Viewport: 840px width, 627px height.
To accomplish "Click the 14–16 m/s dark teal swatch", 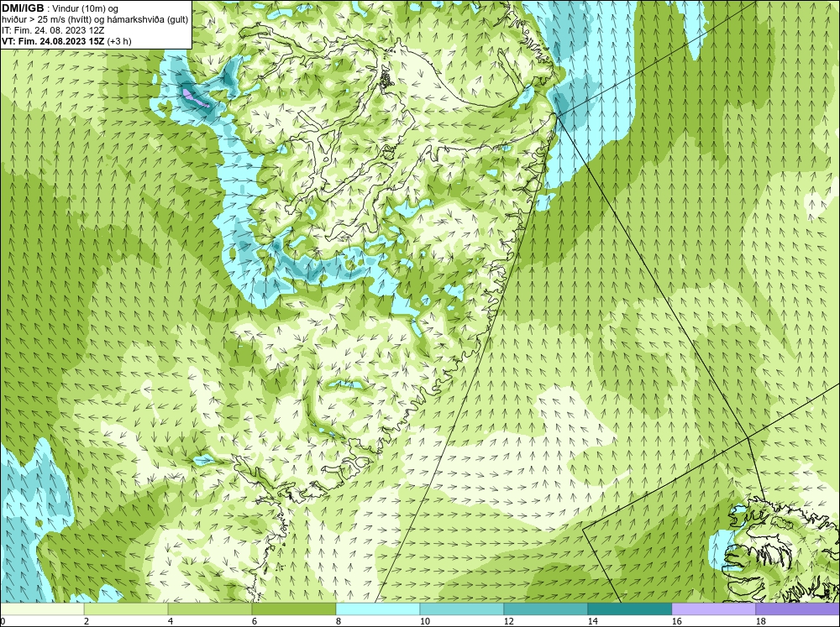I will pos(630,609).
